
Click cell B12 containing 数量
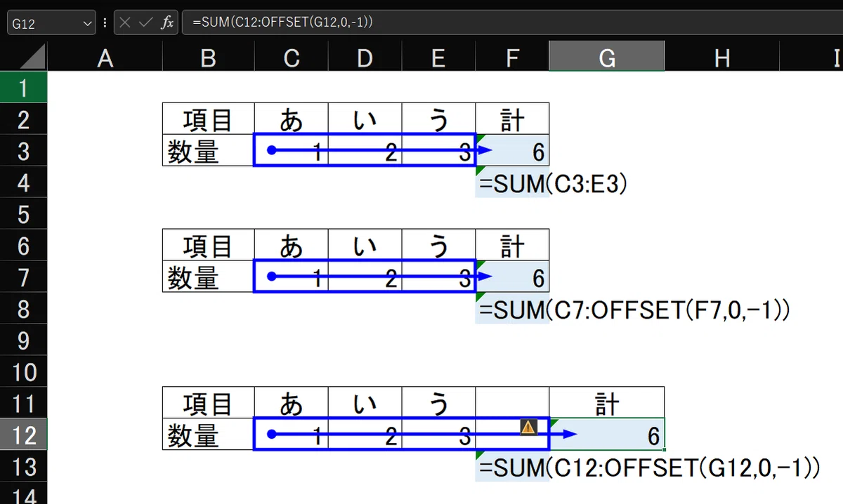tap(208, 435)
